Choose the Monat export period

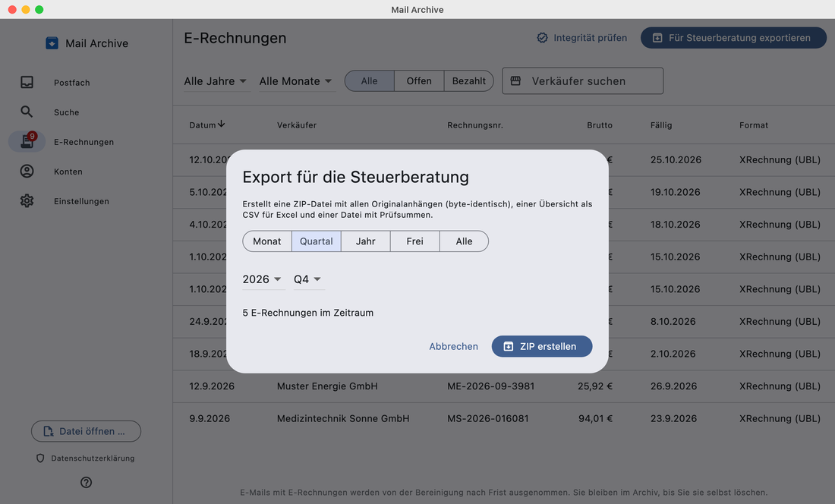[x=266, y=241]
